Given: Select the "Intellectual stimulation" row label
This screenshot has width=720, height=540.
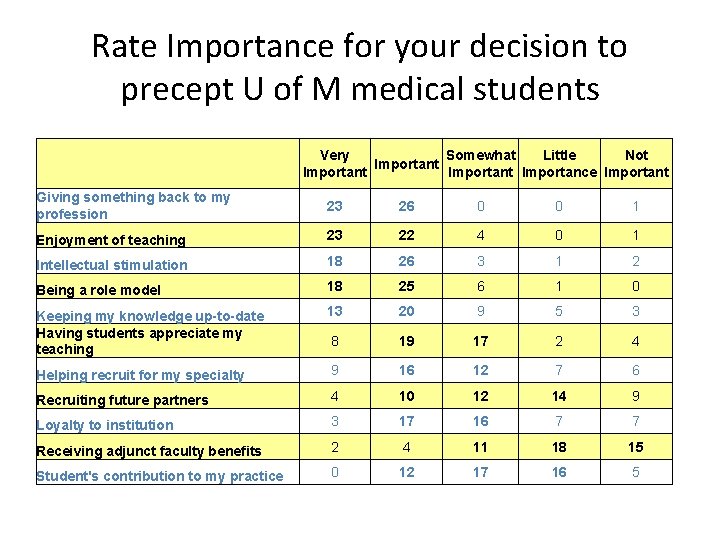Looking at the screenshot, I should [x=112, y=265].
